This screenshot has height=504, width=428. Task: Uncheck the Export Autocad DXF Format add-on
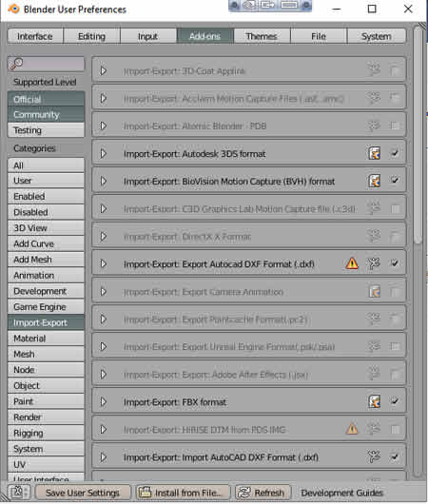(395, 263)
